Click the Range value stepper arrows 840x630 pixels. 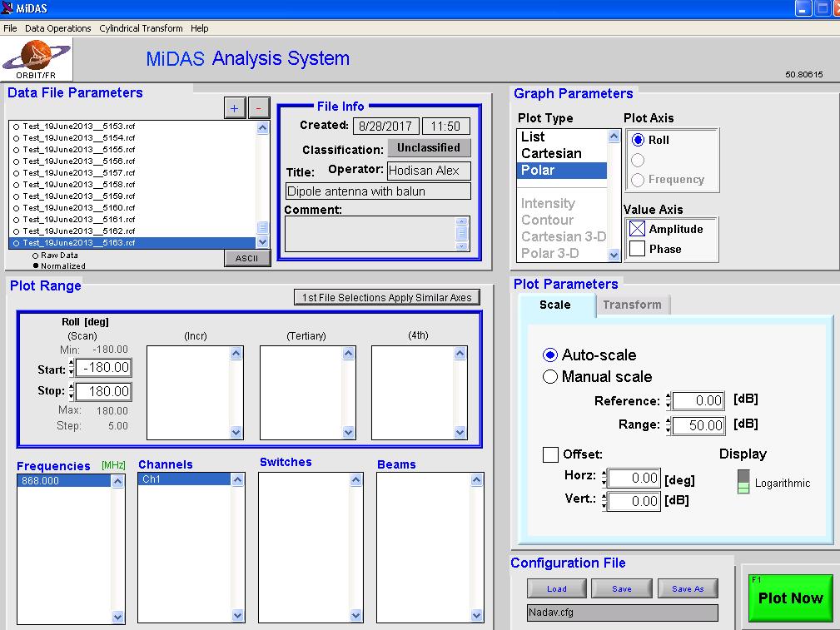tap(669, 425)
